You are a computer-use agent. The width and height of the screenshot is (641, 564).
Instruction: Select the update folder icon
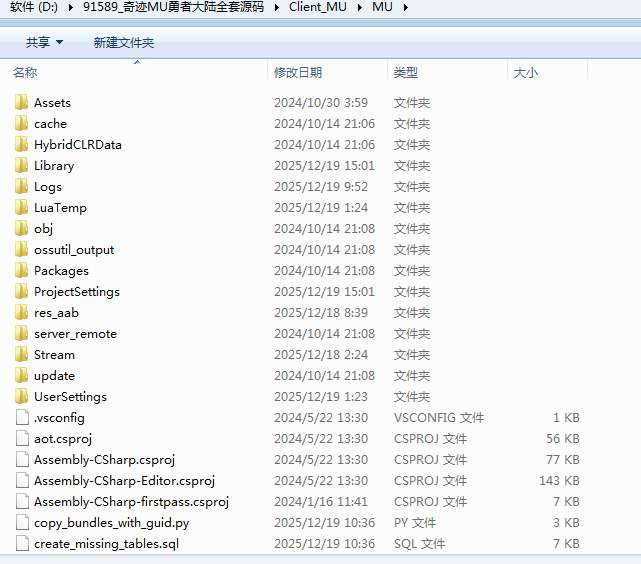coord(21,376)
